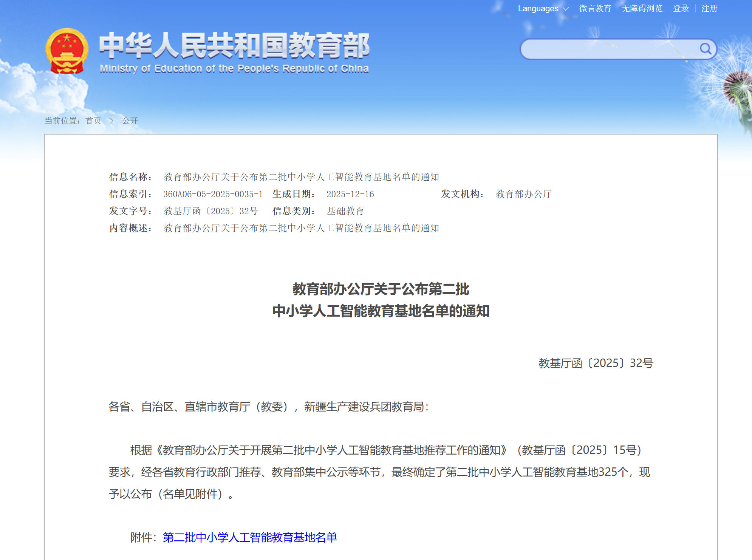This screenshot has height=560, width=752.
Task: Click inside the search input box
Action: (x=605, y=48)
